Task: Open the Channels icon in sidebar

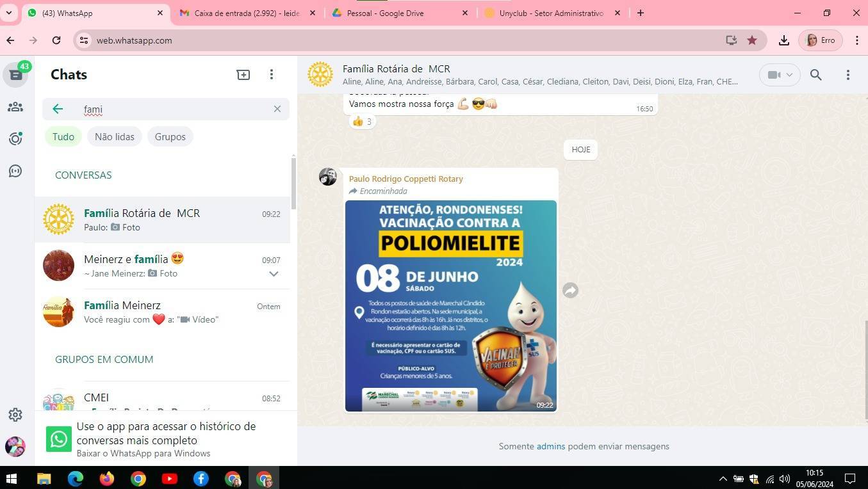Action: pyautogui.click(x=15, y=171)
